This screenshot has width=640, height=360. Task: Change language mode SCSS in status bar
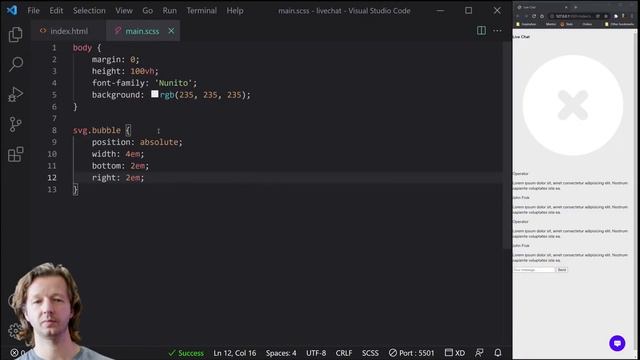pos(370,353)
